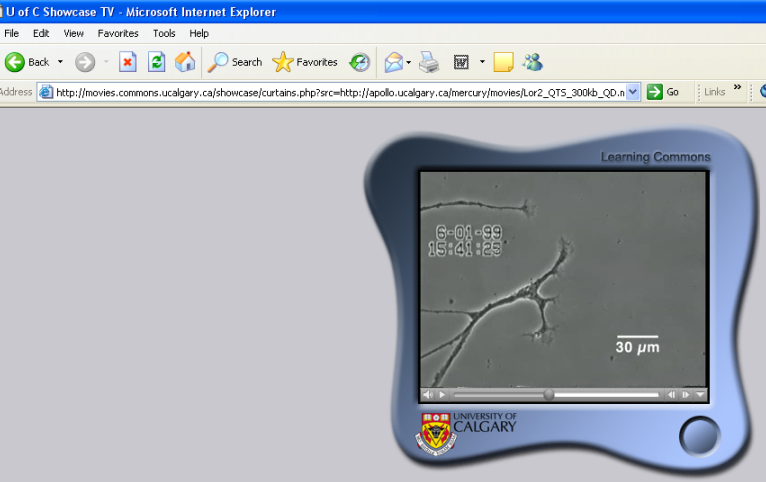Screen dimensions: 766x482
Task: Open Search in the toolbar
Action: [235, 62]
